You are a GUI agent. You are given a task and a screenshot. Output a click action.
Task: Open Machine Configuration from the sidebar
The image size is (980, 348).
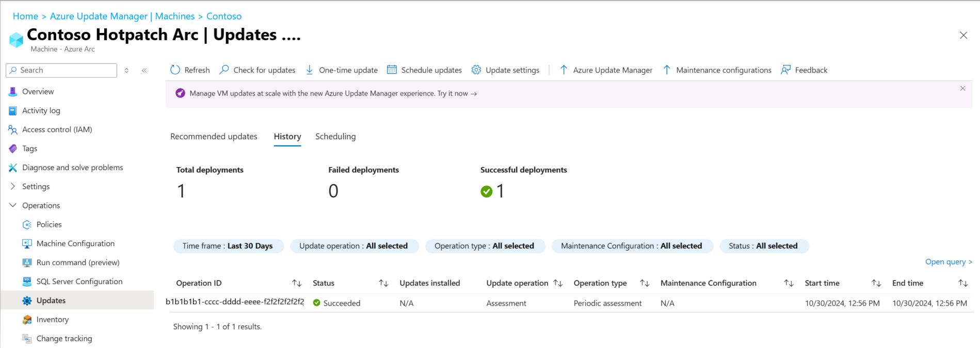click(x=75, y=243)
